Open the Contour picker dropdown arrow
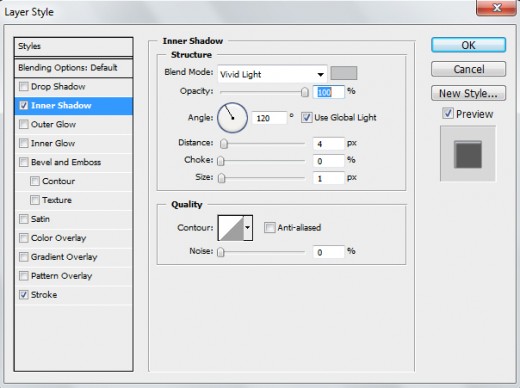520x388 pixels. (x=248, y=228)
